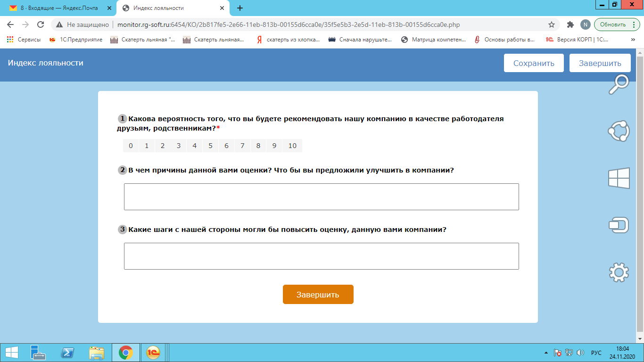644x362 pixels.
Task: Click the Сохранить button
Action: coord(534,63)
